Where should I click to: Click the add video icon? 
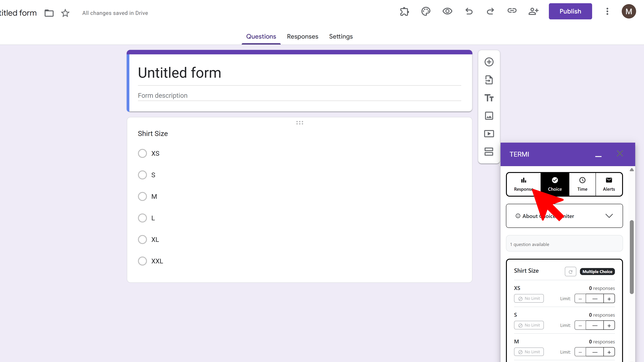pos(489,134)
